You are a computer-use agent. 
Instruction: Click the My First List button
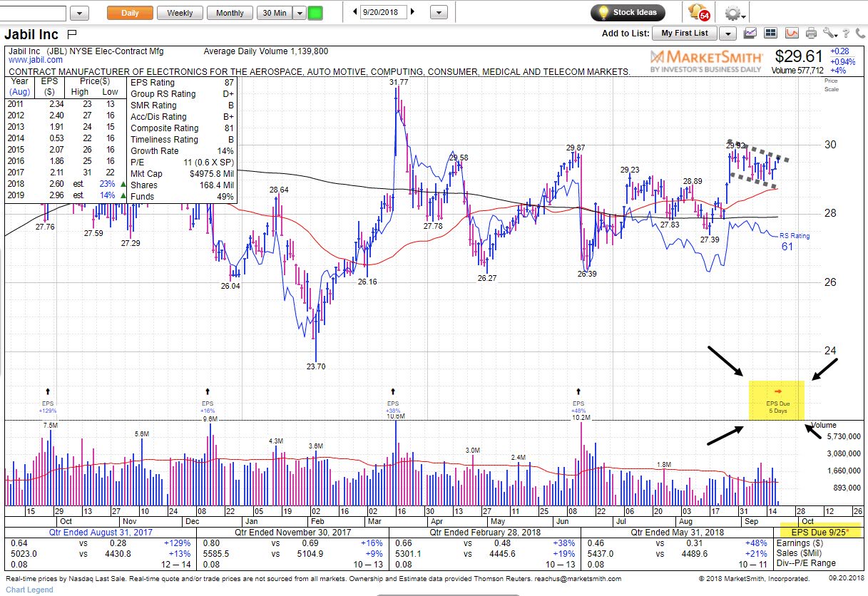685,33
